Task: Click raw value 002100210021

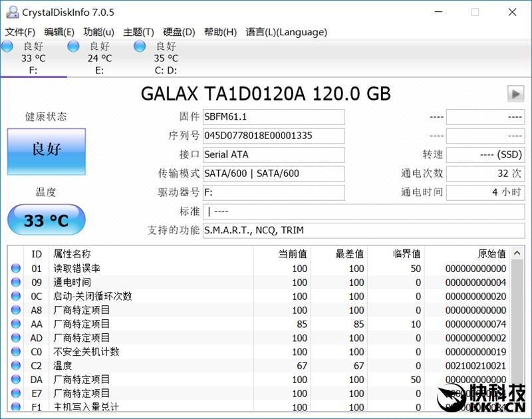Action: tap(475, 366)
